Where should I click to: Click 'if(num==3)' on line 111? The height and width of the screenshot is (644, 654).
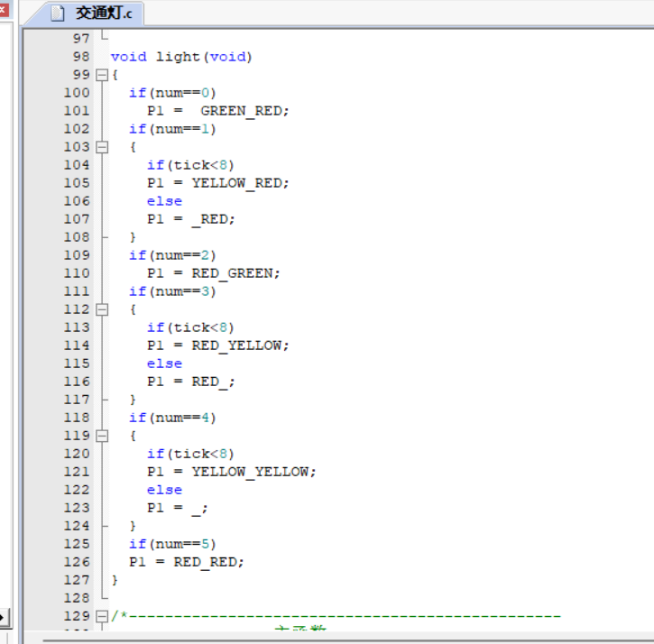[172, 291]
